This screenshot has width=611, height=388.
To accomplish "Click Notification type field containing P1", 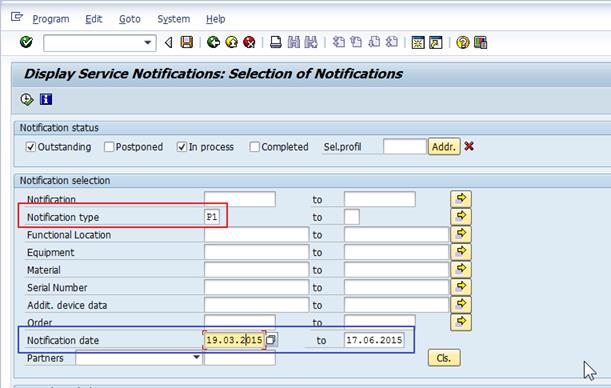I will 212,217.
